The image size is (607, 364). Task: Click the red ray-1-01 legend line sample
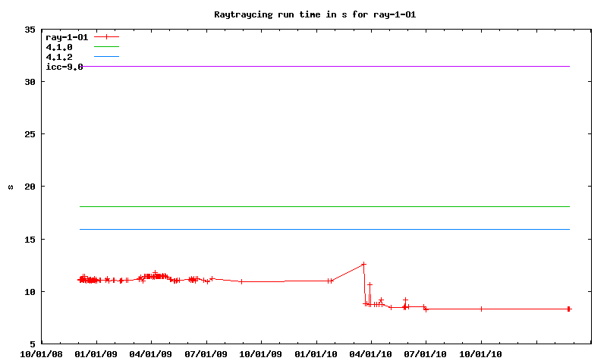pyautogui.click(x=107, y=36)
